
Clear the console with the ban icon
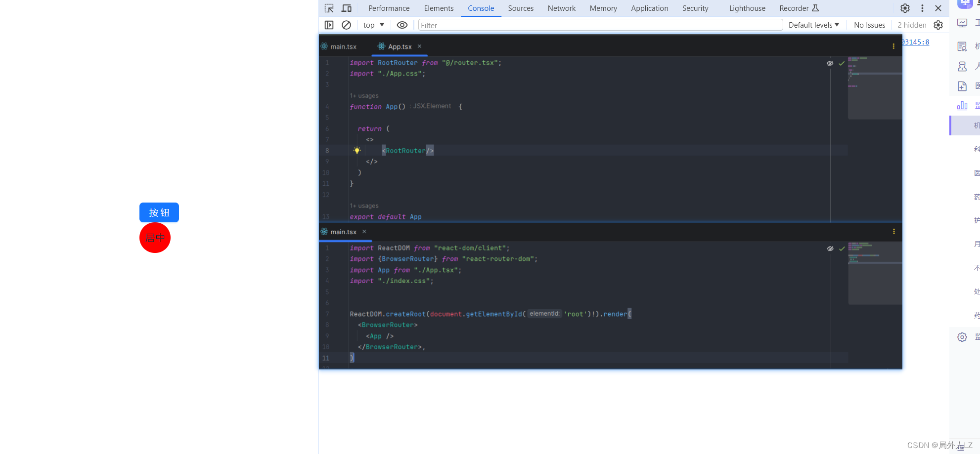[x=346, y=25]
